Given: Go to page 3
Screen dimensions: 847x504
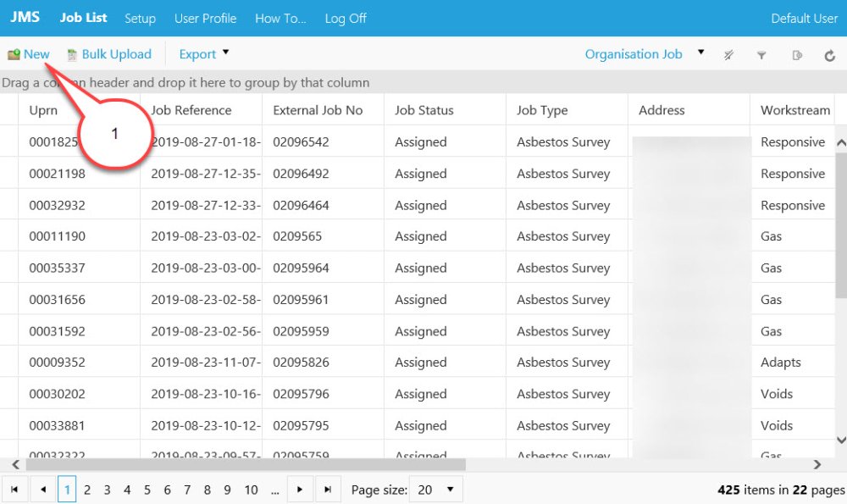Looking at the screenshot, I should (x=107, y=490).
